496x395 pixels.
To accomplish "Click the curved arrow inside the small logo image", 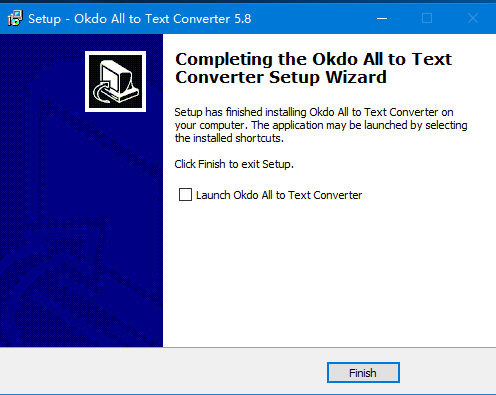I will (104, 91).
